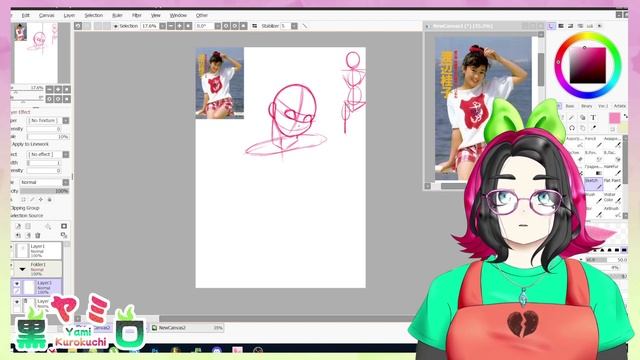Open the Selection menu
The image size is (640, 360).
pos(93,15)
